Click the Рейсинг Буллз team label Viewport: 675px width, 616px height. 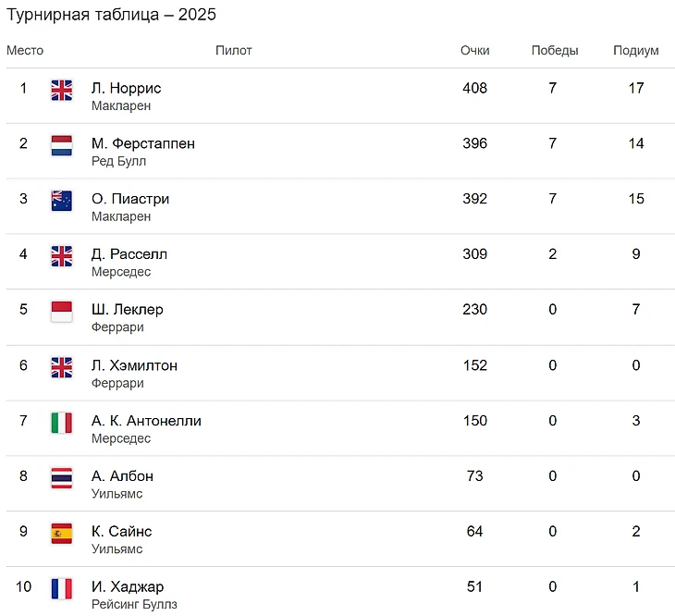click(134, 605)
